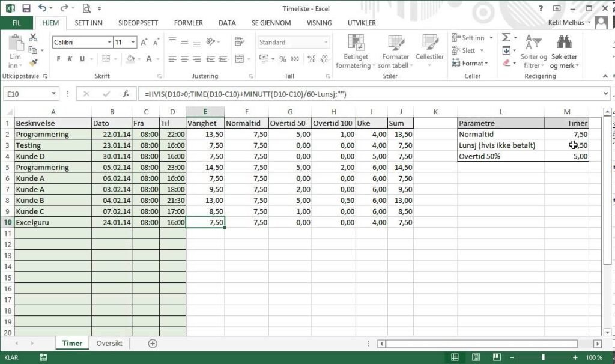
Task: Open the Calibri font name dropdown
Action: coord(109,43)
